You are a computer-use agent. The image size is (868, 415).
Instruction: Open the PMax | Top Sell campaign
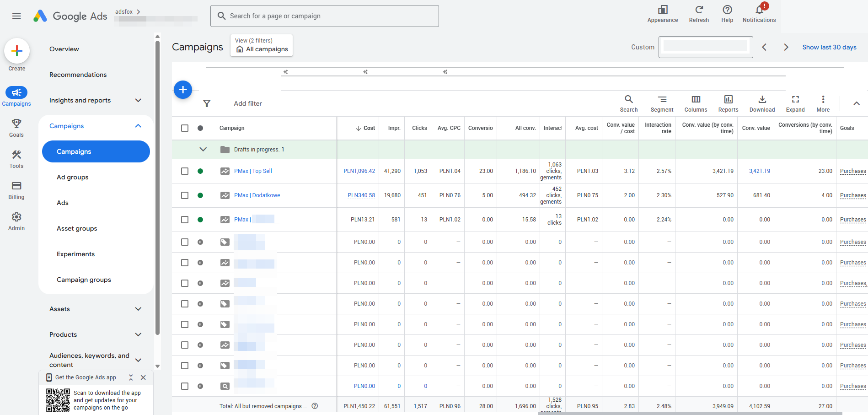[x=253, y=171]
